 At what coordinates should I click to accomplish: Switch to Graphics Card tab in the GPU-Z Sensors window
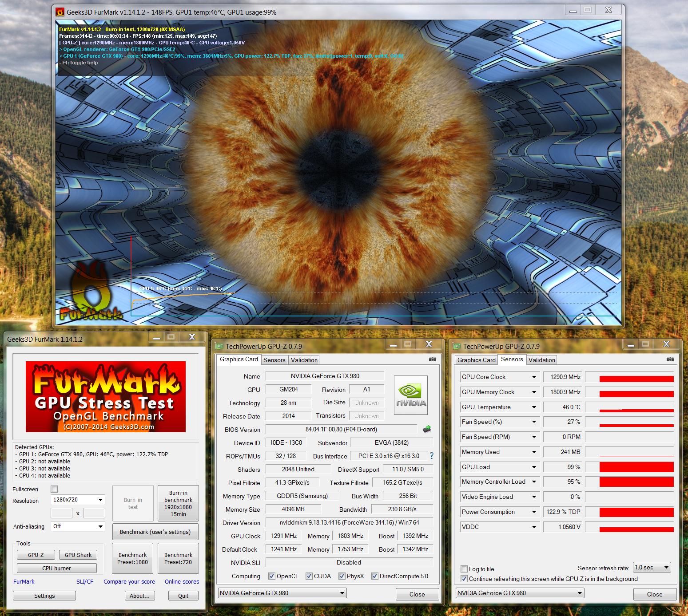[477, 360]
